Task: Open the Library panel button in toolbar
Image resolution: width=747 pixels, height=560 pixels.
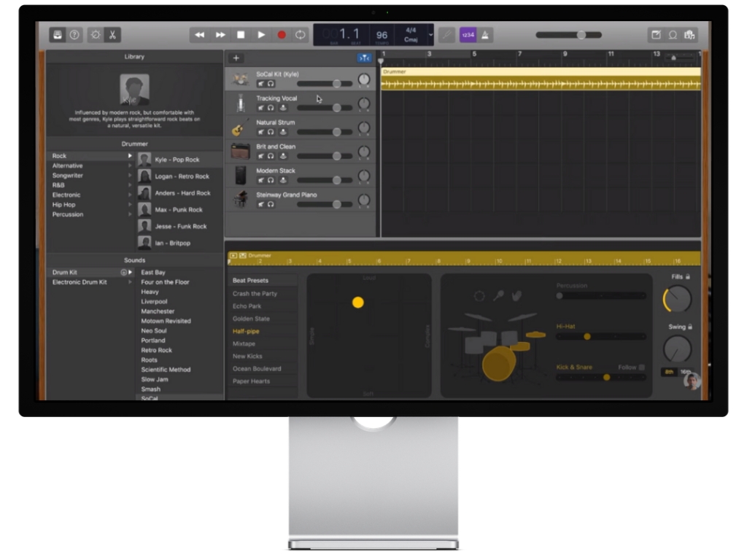Action: 58,35
